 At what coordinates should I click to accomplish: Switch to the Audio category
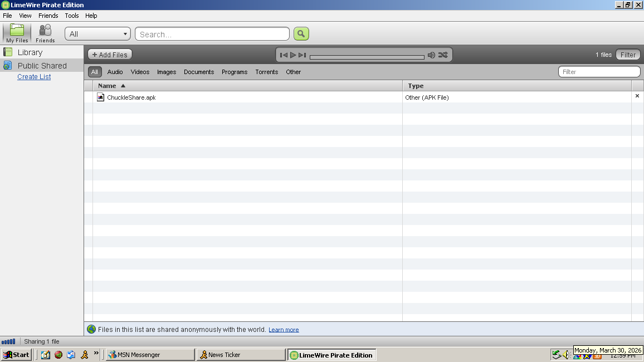(115, 72)
